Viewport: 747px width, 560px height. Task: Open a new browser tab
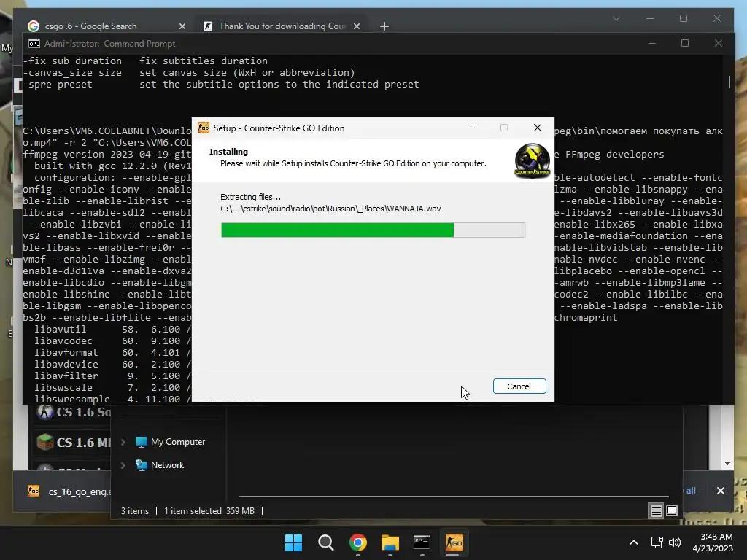(x=384, y=26)
